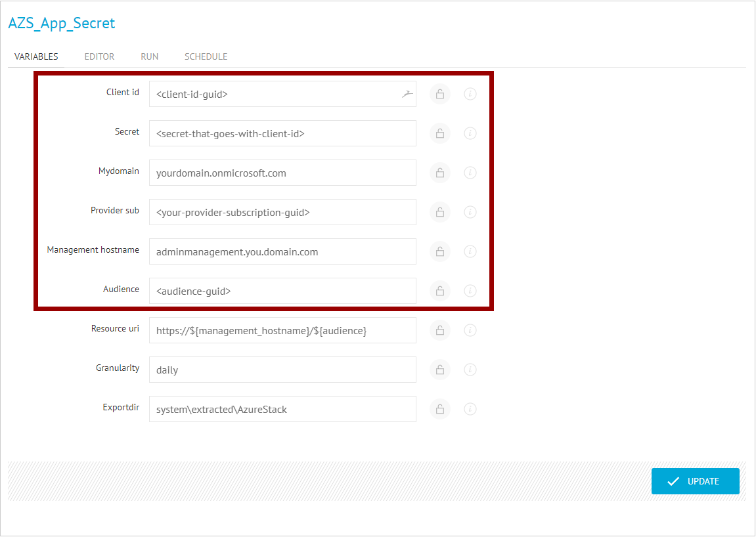Image resolution: width=756 pixels, height=537 pixels.
Task: Toggle the lock icon for Granularity
Action: (439, 370)
